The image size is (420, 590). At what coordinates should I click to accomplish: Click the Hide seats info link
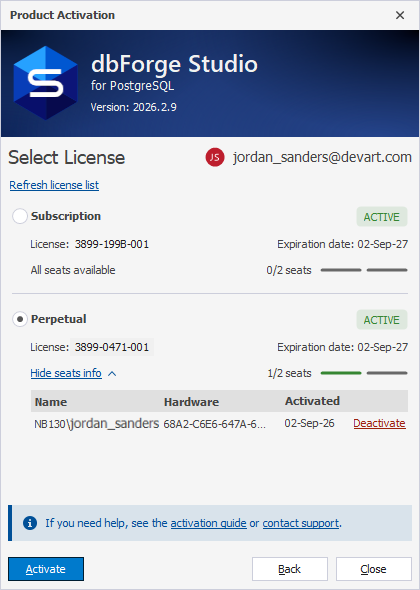point(66,373)
